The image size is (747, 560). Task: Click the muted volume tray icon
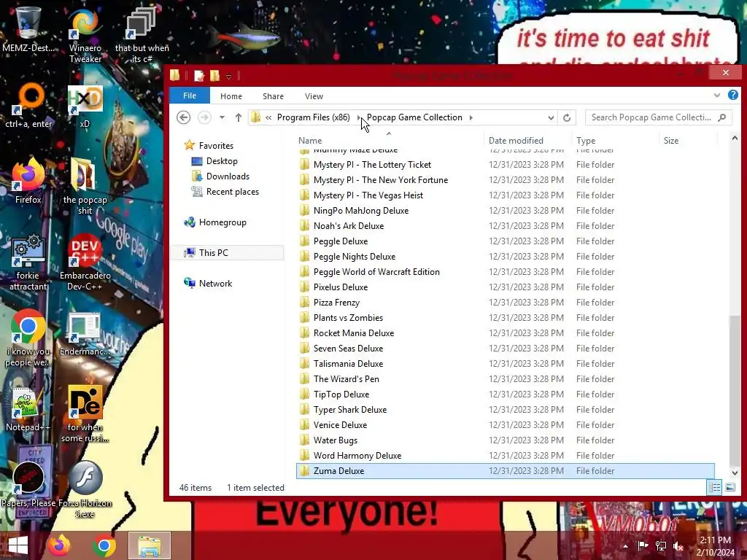pyautogui.click(x=678, y=546)
